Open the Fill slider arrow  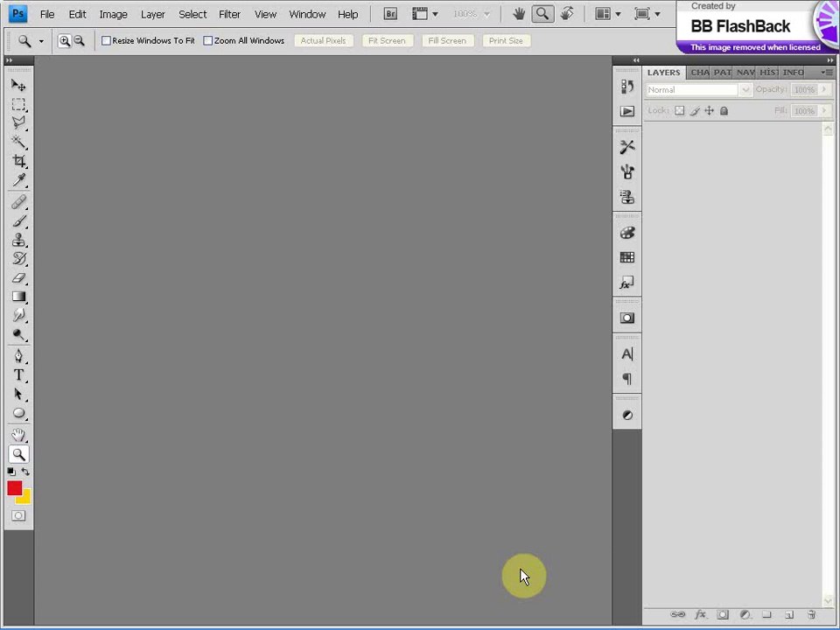[x=824, y=111]
